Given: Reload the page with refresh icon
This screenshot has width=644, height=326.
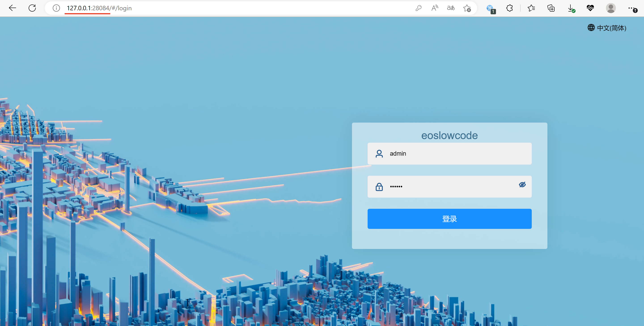Looking at the screenshot, I should point(32,8).
